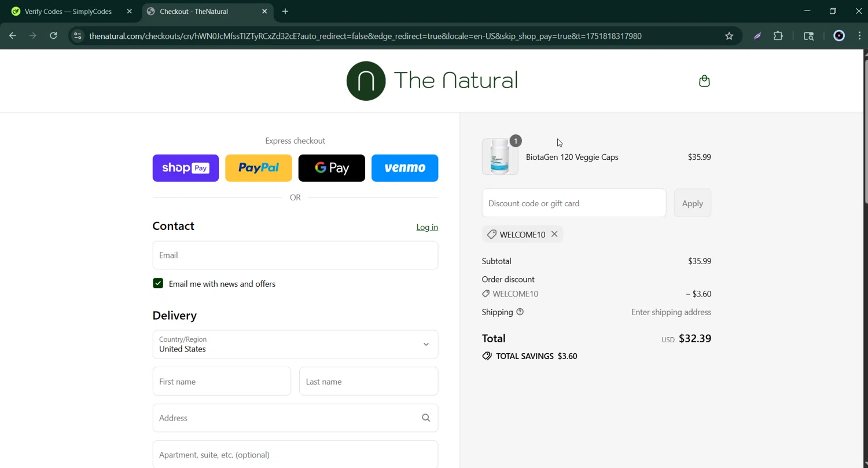Uncheck Email me with news and offers

[158, 283]
